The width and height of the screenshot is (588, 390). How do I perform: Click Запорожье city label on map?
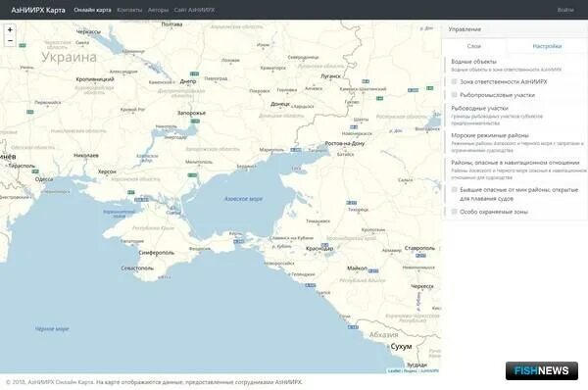coord(191,113)
